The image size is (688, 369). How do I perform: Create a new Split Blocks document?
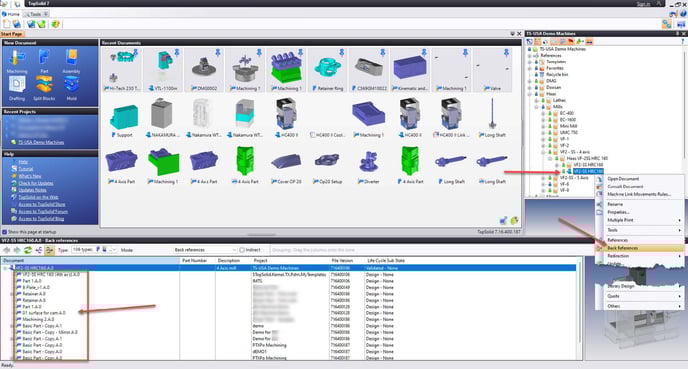pyautogui.click(x=44, y=89)
